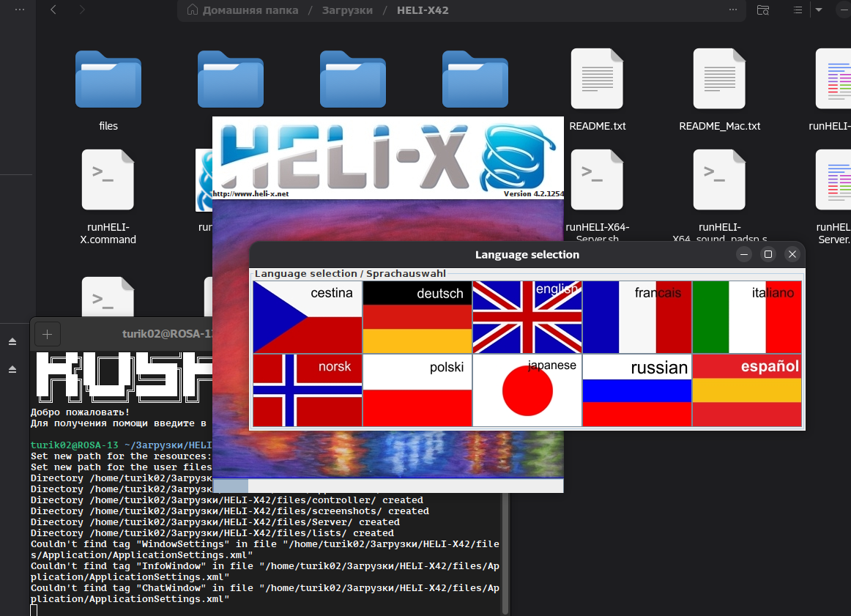Go back in file manager navigation
Viewport: 851px width, 616px height.
[x=53, y=10]
